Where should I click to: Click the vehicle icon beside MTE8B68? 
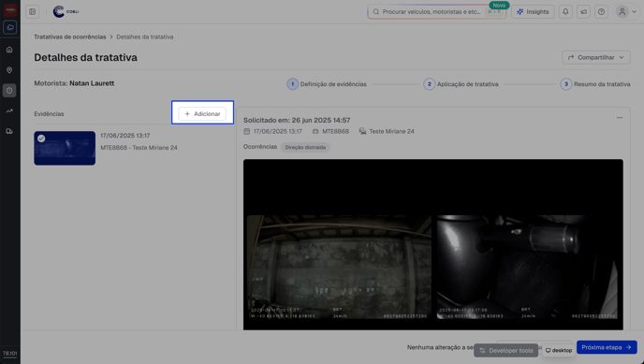click(x=315, y=131)
